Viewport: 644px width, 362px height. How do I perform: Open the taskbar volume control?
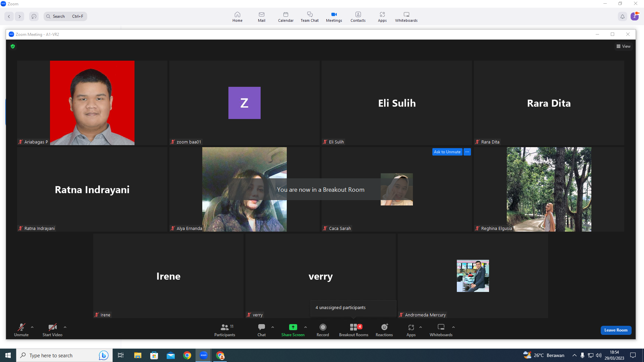599,355
